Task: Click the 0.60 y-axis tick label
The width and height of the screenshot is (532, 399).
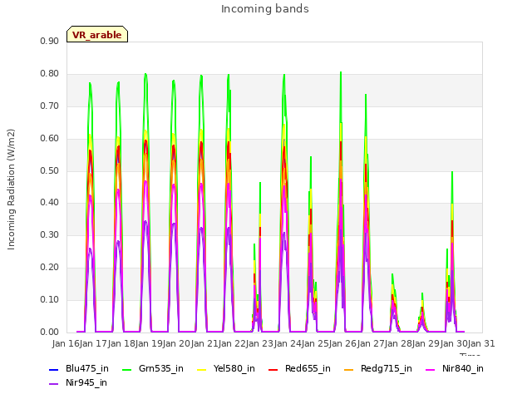Action: (50, 139)
